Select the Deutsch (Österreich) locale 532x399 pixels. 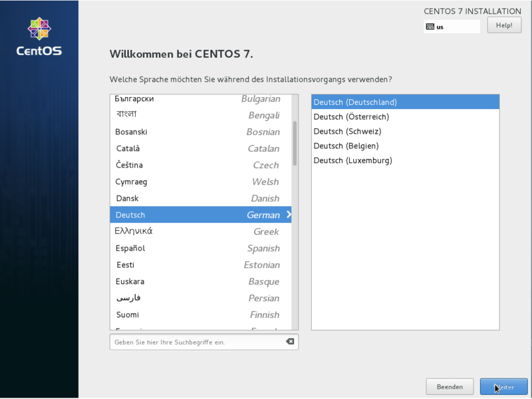[406, 117]
